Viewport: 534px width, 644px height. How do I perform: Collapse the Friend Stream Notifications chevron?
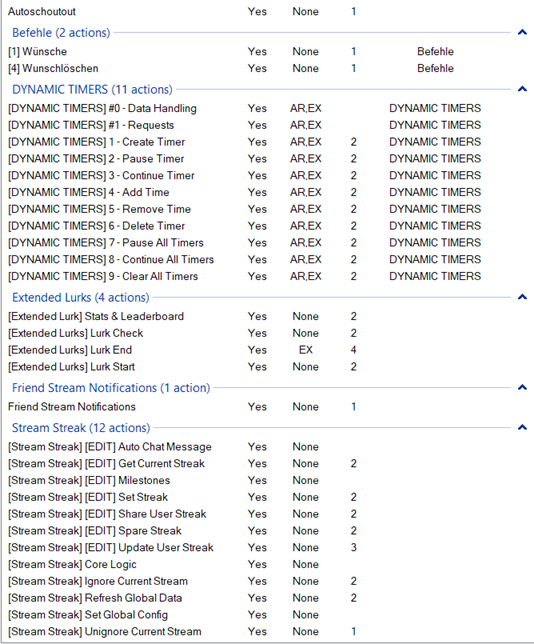pos(522,387)
